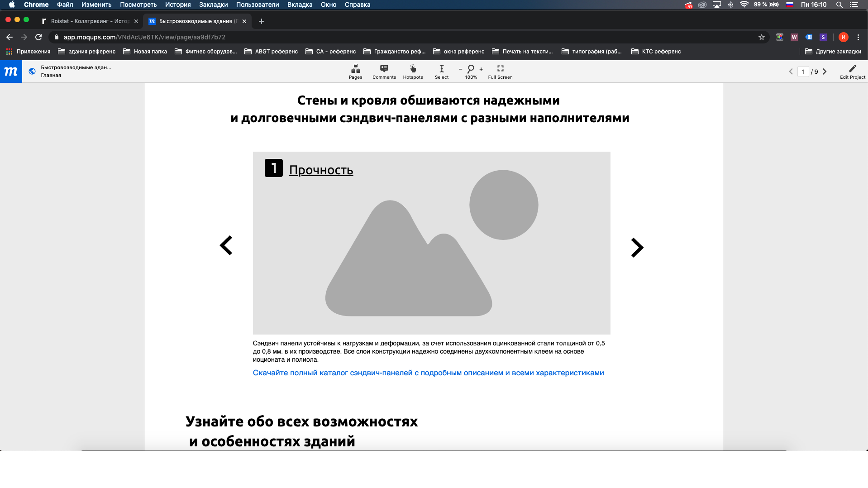
Task: Go to the next Moqups page
Action: [x=825, y=72]
